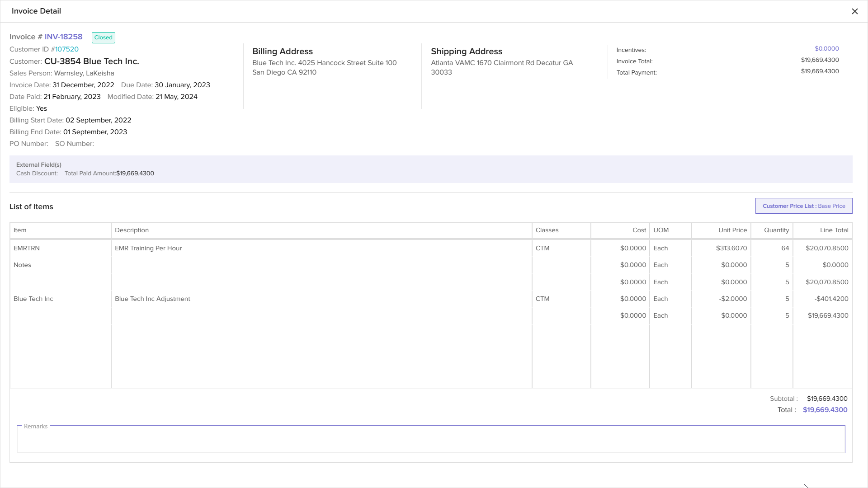This screenshot has height=488, width=868.
Task: Click inside the Remarks text field
Action: pyautogui.click(x=430, y=440)
